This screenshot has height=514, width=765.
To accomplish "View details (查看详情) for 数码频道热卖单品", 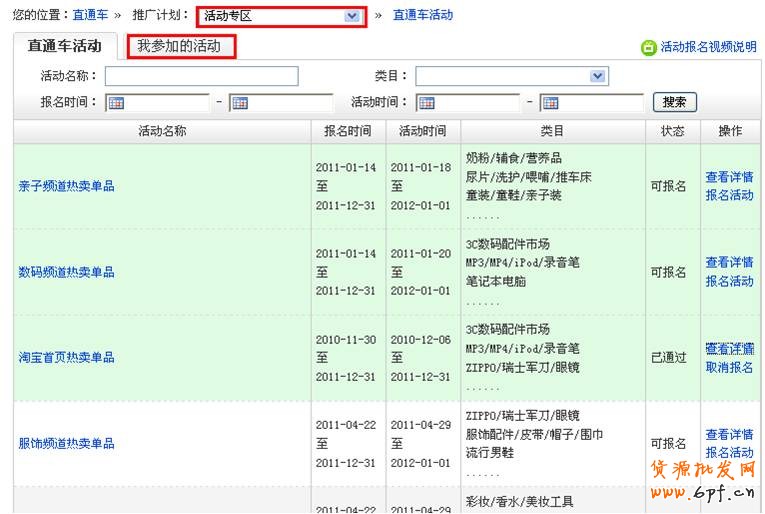I will pyautogui.click(x=729, y=262).
